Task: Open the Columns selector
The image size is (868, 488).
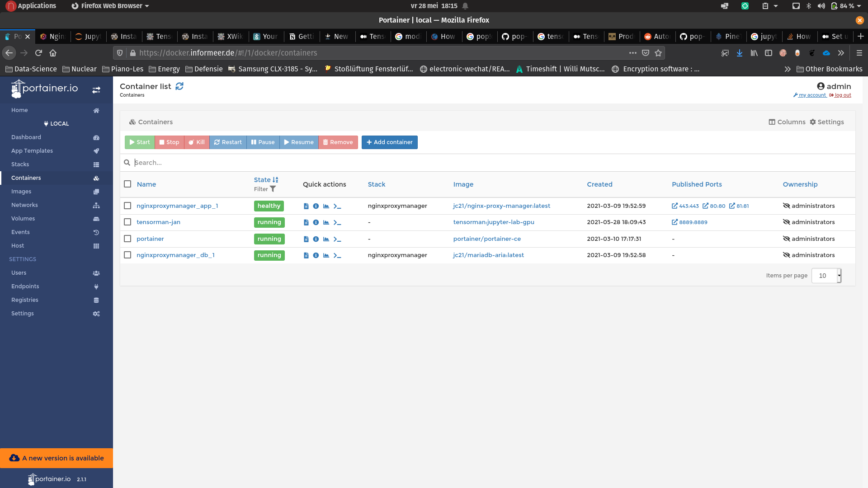Action: pos(787,122)
